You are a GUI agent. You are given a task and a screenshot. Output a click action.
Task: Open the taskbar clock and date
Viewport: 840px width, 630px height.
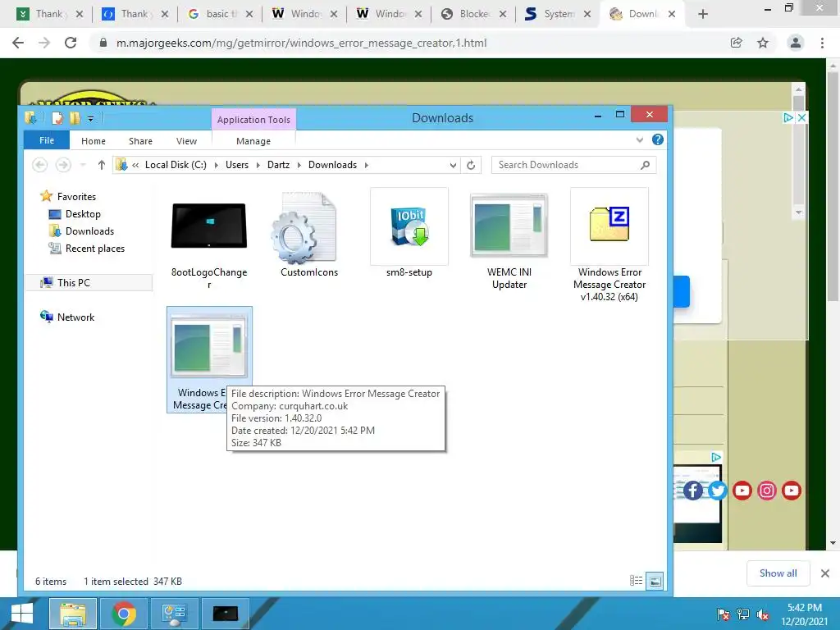[x=804, y=614]
